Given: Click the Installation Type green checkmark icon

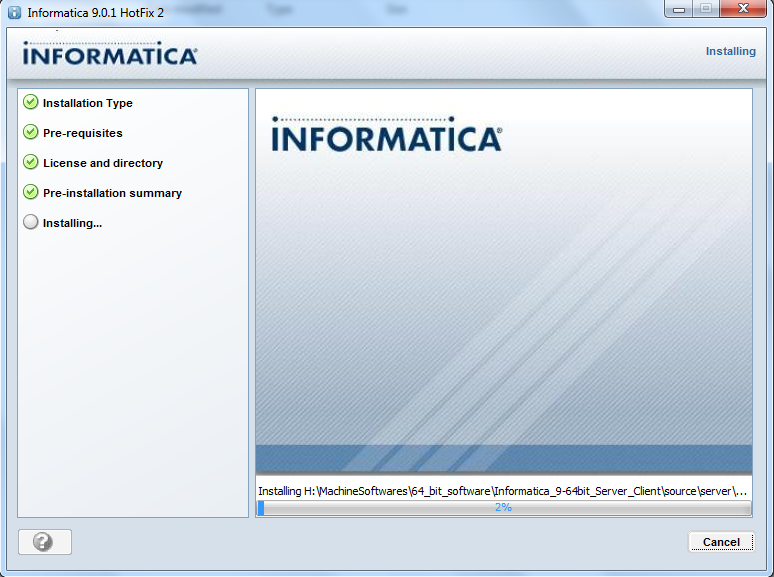Looking at the screenshot, I should click(x=31, y=103).
